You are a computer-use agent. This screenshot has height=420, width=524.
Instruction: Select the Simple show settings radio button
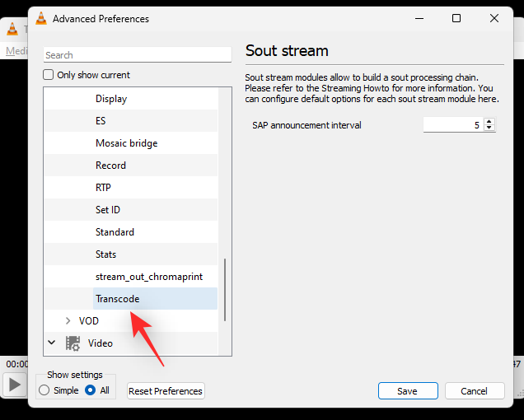(44, 390)
